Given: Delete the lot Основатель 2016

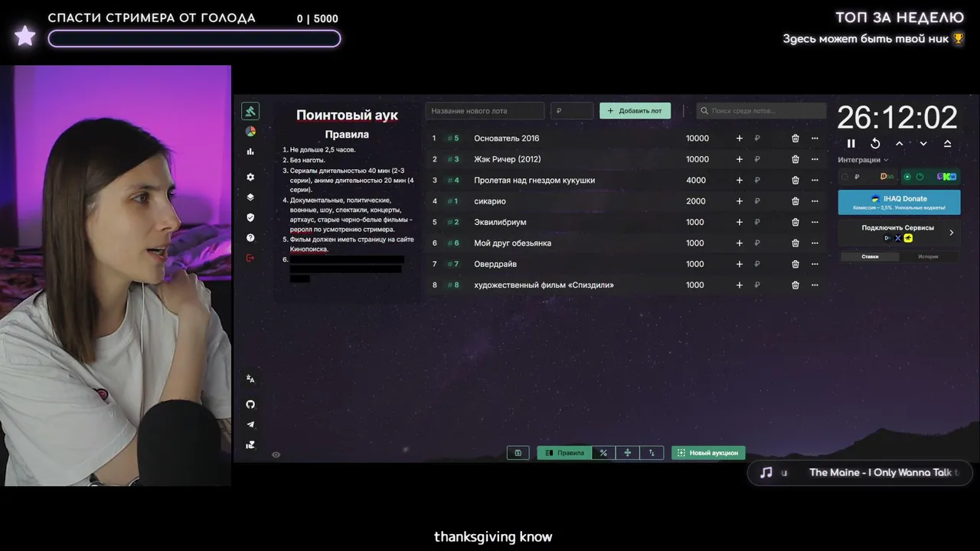Looking at the screenshot, I should coord(795,139).
